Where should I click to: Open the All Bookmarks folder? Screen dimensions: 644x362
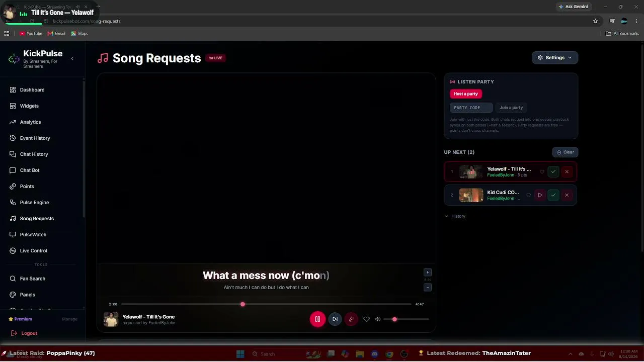(x=622, y=34)
